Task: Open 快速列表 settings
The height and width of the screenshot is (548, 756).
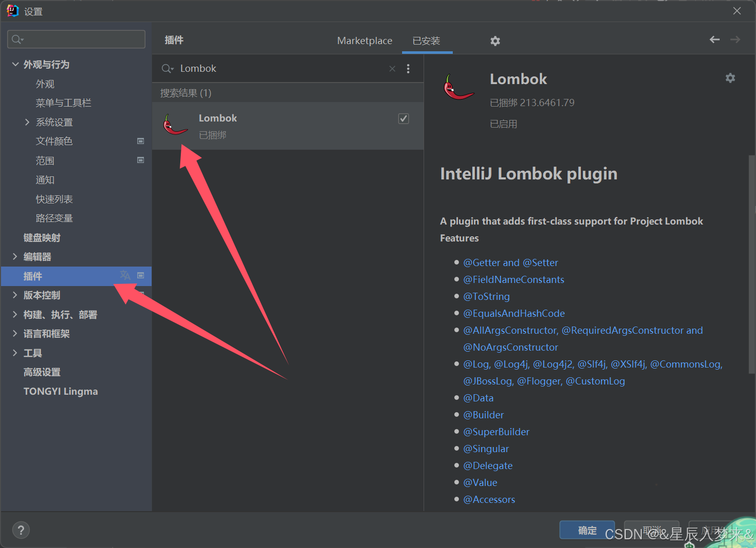Action: tap(54, 199)
